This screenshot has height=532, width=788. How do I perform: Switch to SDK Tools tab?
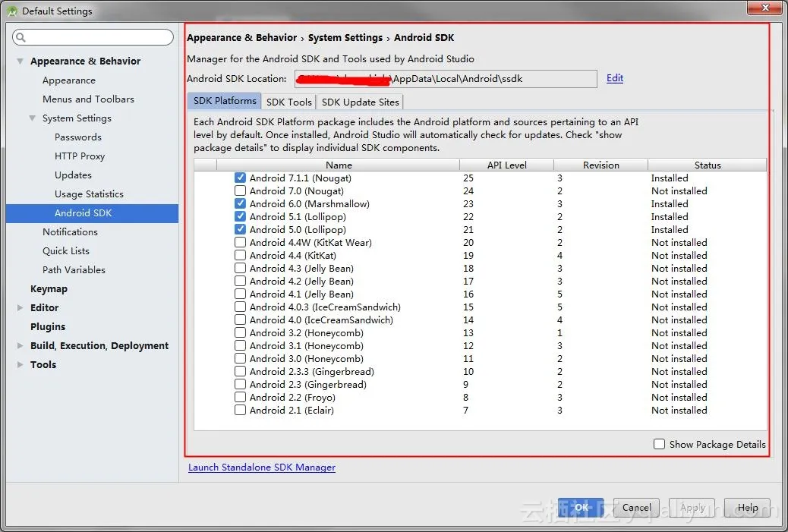pyautogui.click(x=289, y=102)
